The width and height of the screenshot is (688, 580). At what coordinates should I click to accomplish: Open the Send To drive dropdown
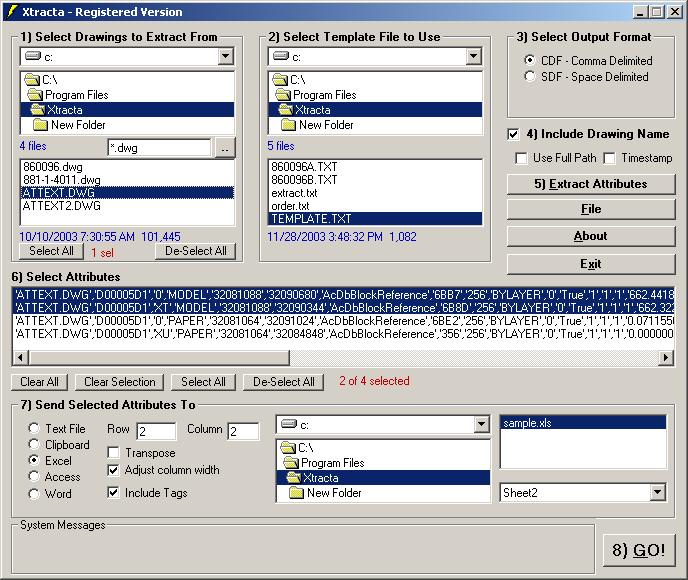point(481,424)
